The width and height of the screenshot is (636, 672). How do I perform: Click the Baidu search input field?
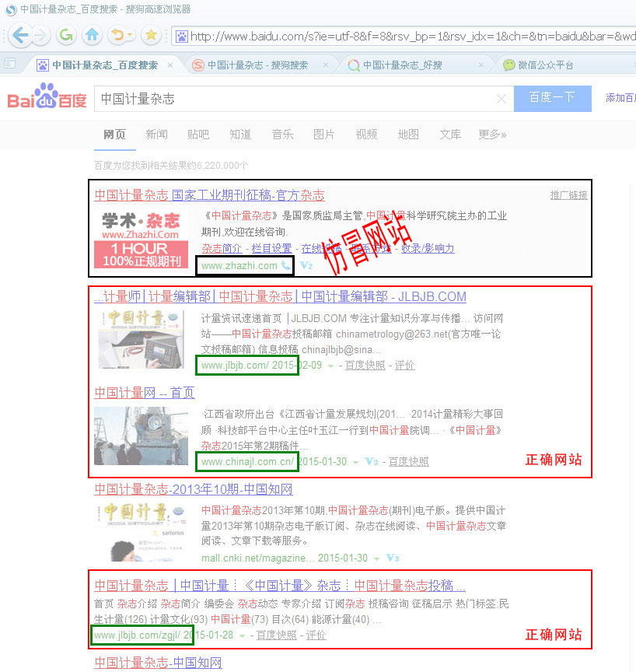295,99
